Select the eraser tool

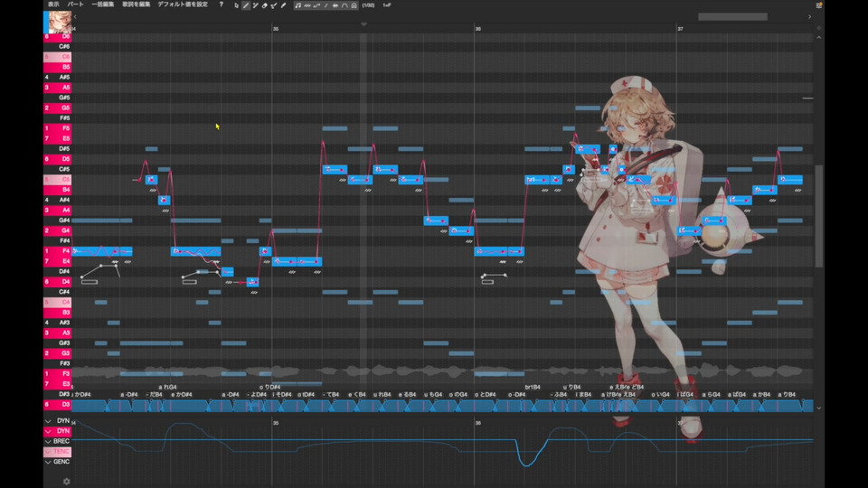click(265, 5)
